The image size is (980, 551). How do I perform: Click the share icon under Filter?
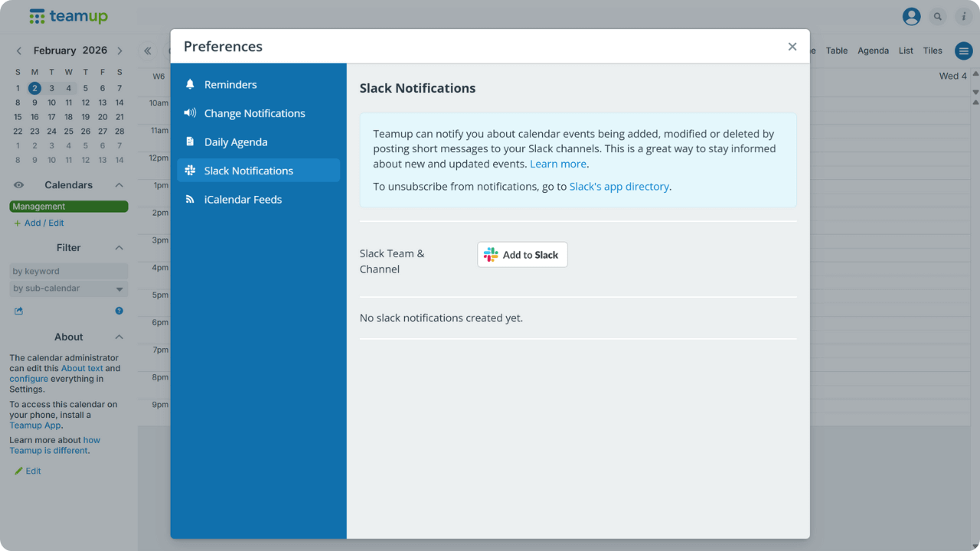point(18,311)
